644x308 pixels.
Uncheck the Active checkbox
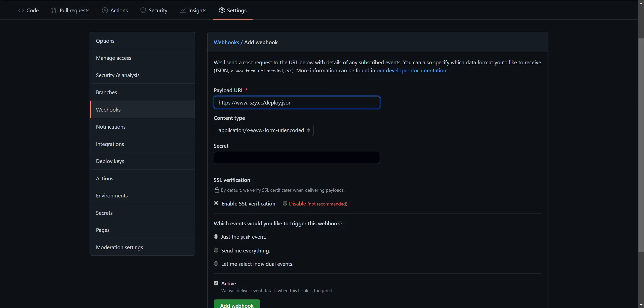216,283
